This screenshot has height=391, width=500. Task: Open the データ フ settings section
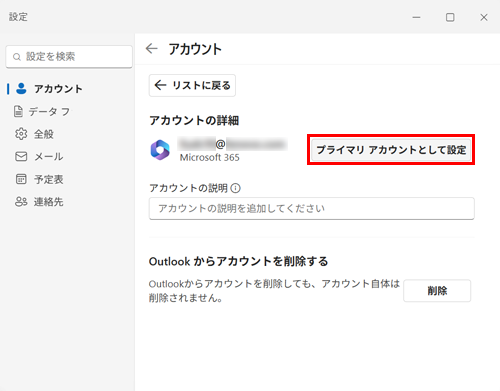[x=49, y=111]
